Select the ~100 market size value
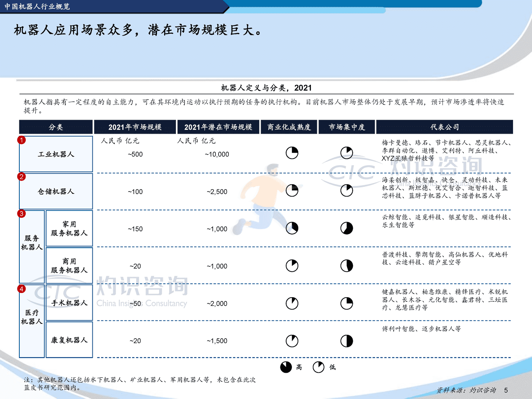This screenshot has width=532, height=399. 135,192
